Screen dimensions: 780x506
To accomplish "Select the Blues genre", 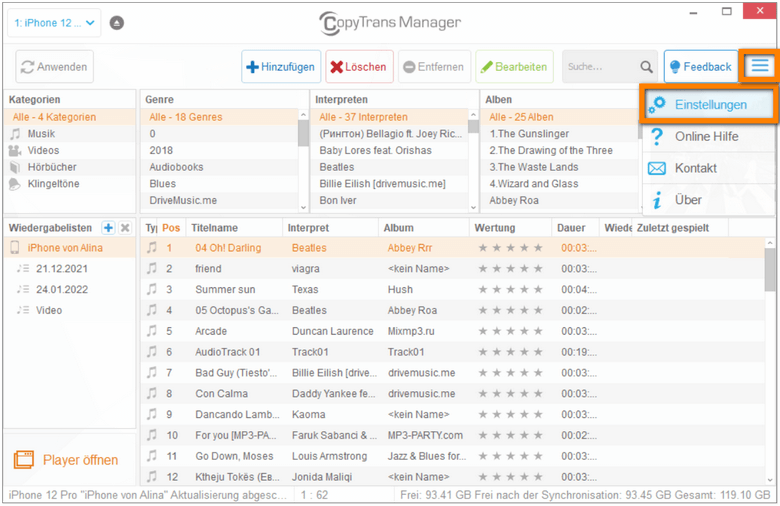I will click(219, 184).
